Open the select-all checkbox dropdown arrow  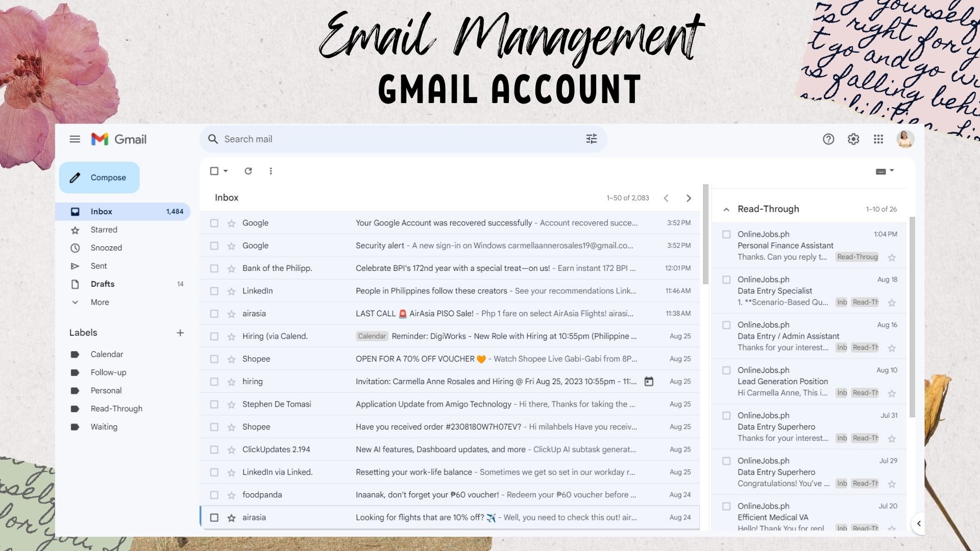click(226, 171)
